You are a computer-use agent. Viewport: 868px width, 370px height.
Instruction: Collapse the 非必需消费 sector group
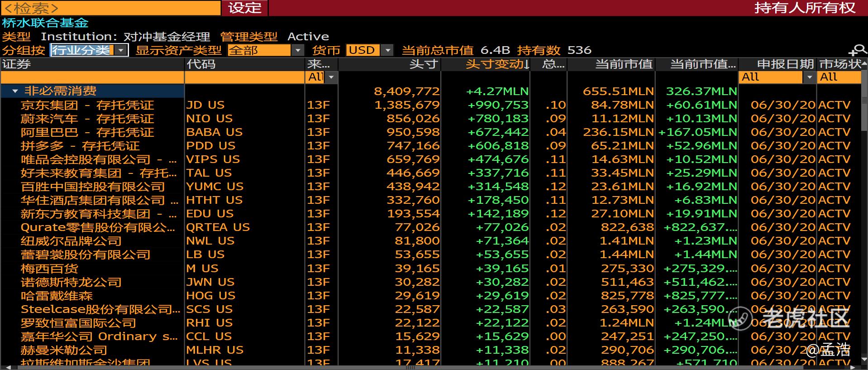click(x=15, y=91)
